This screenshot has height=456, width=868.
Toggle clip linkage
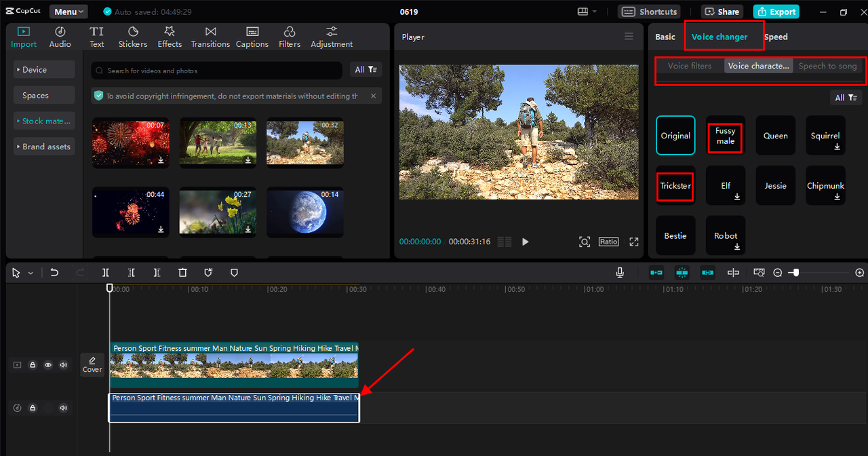pyautogui.click(x=708, y=272)
